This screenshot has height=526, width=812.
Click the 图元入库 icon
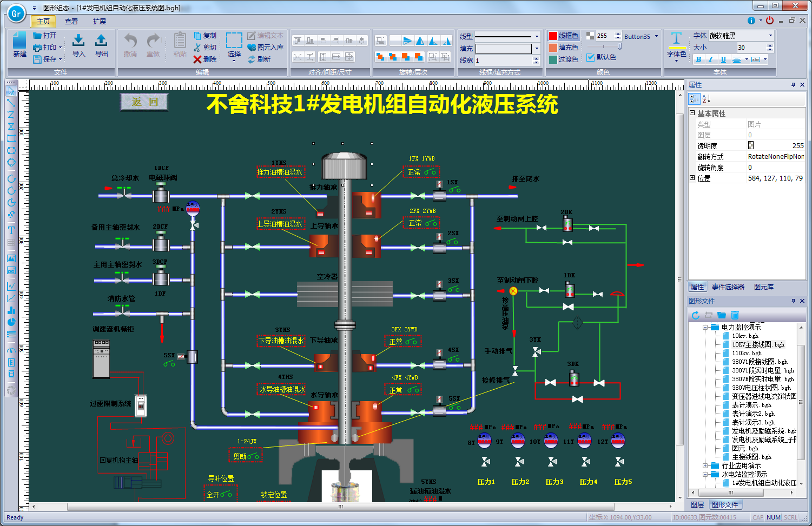tap(252, 48)
